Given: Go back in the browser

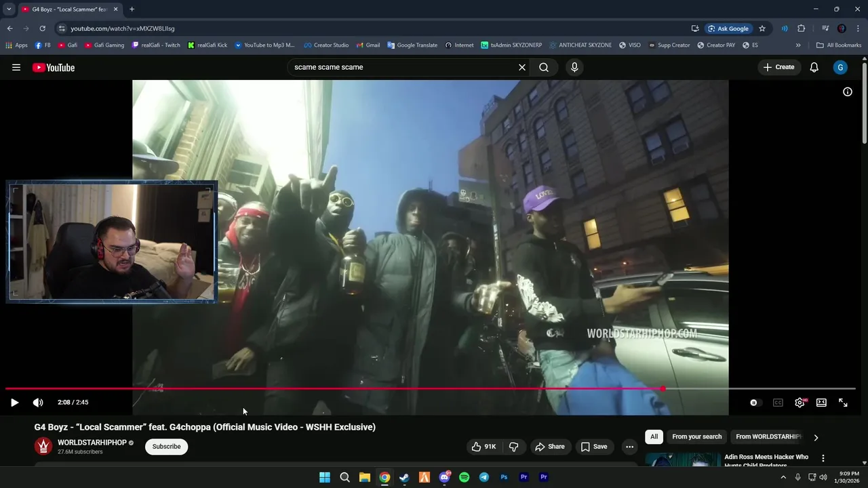Looking at the screenshot, I should coord(9,28).
